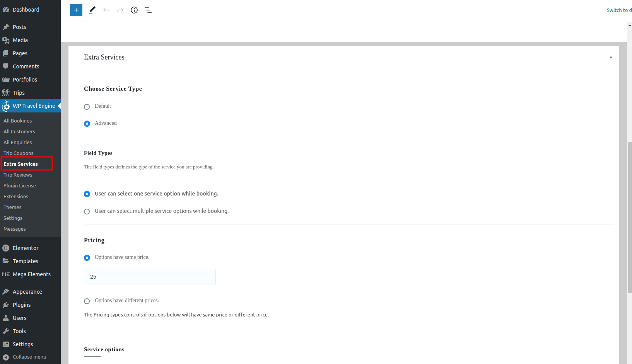Open Messages submenu item

coord(15,229)
